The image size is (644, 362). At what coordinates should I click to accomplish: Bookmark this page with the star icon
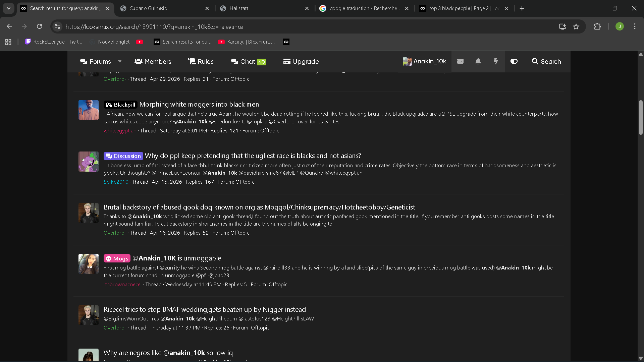576,26
